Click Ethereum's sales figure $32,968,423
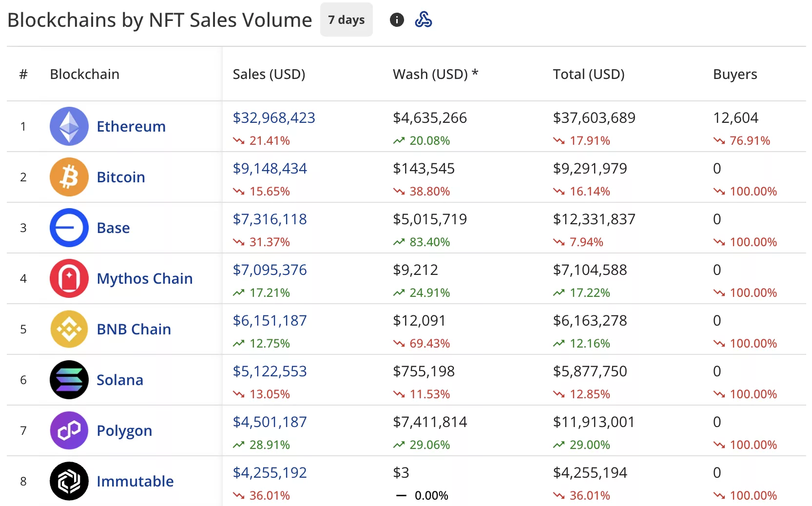The height and width of the screenshot is (506, 812). pos(274,117)
